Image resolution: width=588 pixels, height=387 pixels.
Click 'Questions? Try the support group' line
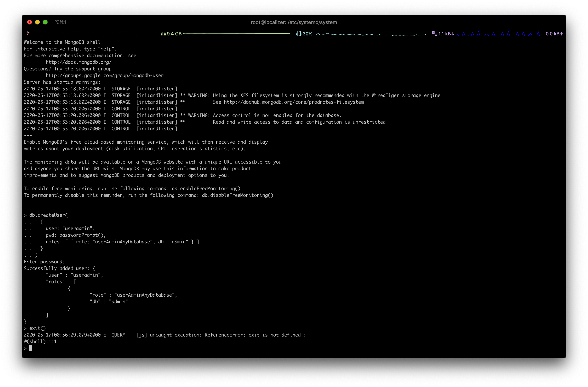click(68, 69)
